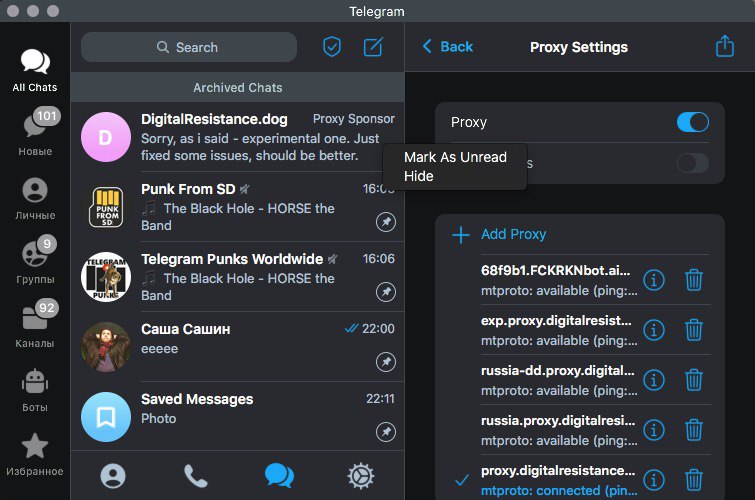Image resolution: width=755 pixels, height=500 pixels.
Task: Unpin the Telegram Punks Worldwide chat
Action: [x=386, y=292]
